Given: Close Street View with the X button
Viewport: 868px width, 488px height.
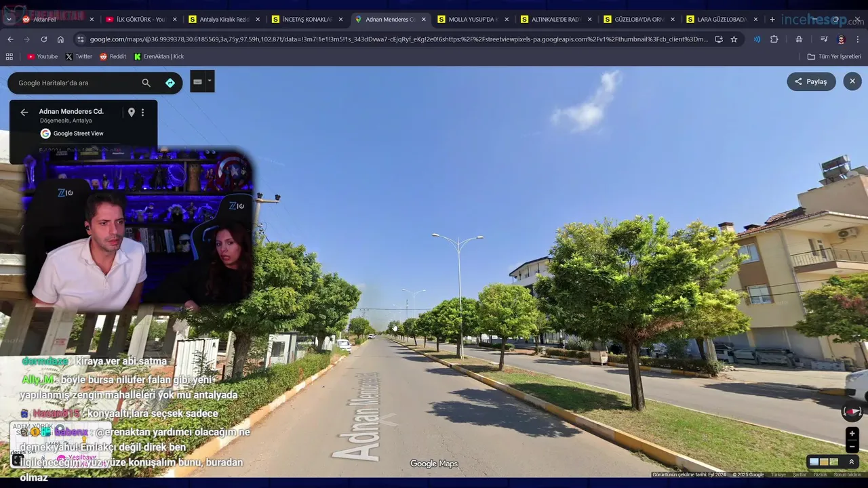Looking at the screenshot, I should point(852,81).
